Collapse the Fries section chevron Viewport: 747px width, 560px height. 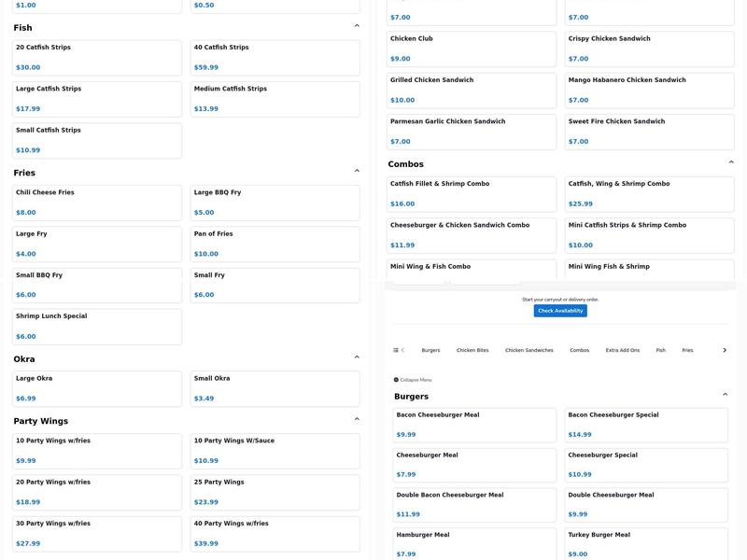357,171
